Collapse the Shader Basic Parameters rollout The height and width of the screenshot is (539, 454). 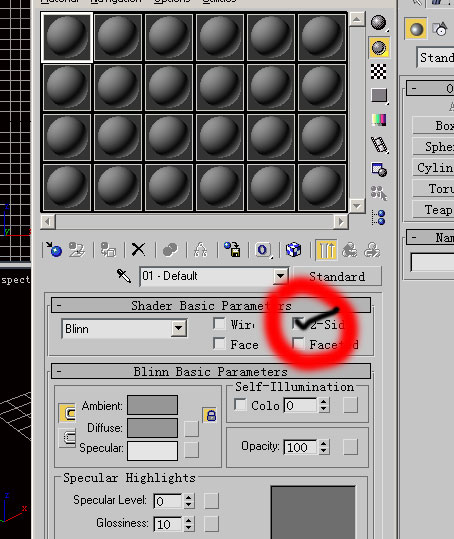pyautogui.click(x=211, y=305)
